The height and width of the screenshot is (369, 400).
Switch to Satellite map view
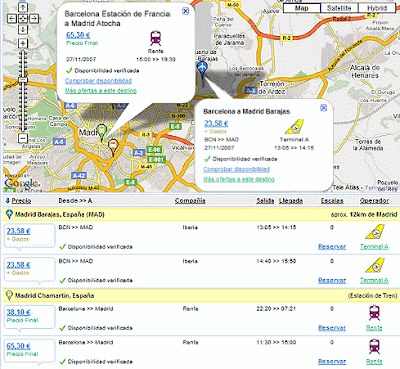[339, 8]
